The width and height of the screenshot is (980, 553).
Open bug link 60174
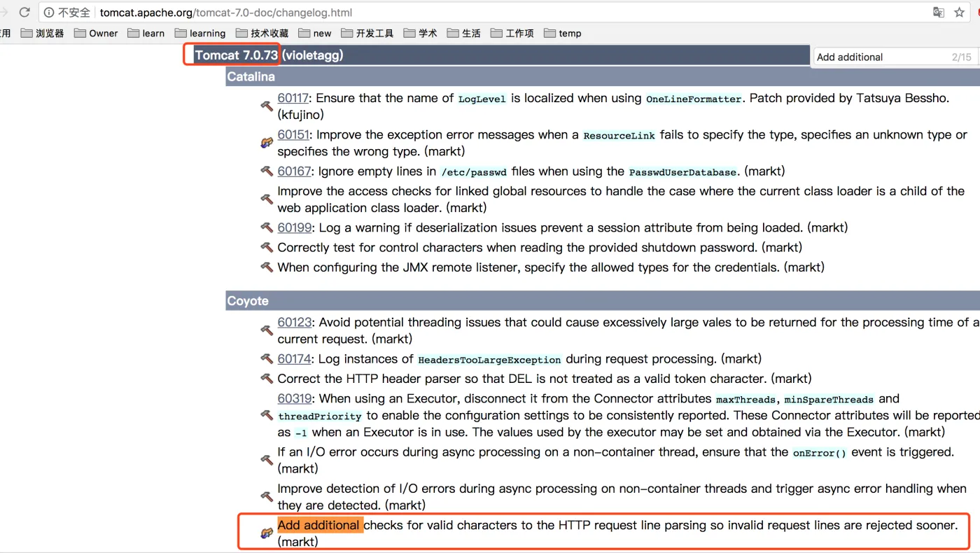294,358
